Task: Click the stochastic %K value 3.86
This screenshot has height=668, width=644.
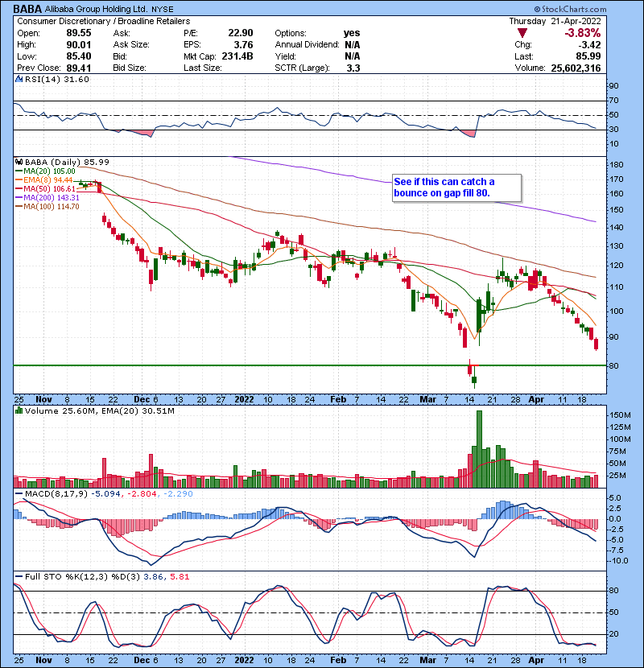Action: [x=153, y=577]
